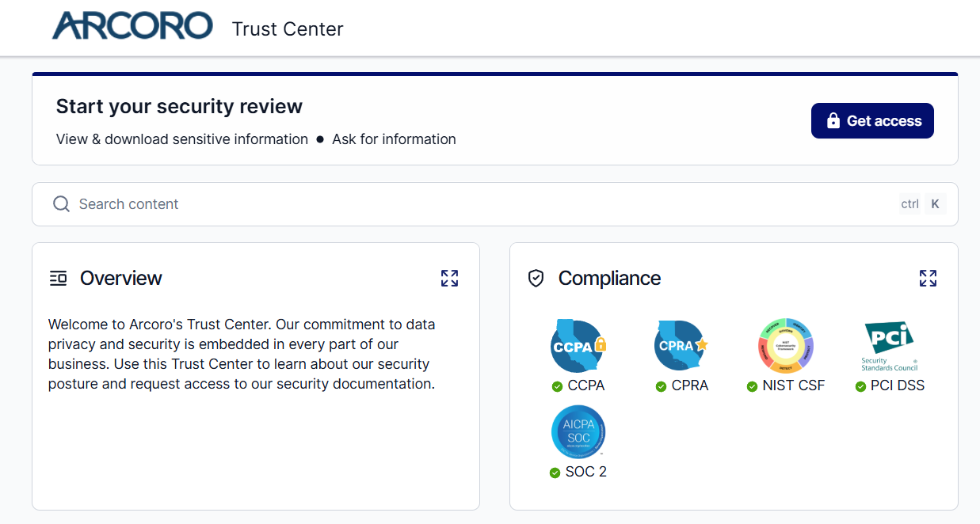The width and height of the screenshot is (980, 524).
Task: Open the AICPA SOC 2 badge
Action: click(578, 432)
